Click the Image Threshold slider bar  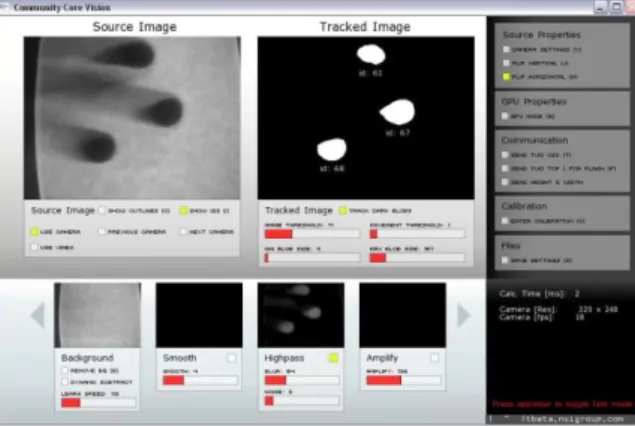[x=312, y=234]
